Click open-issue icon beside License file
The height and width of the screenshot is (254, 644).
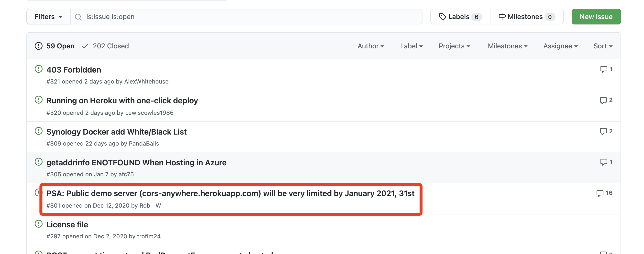38,224
